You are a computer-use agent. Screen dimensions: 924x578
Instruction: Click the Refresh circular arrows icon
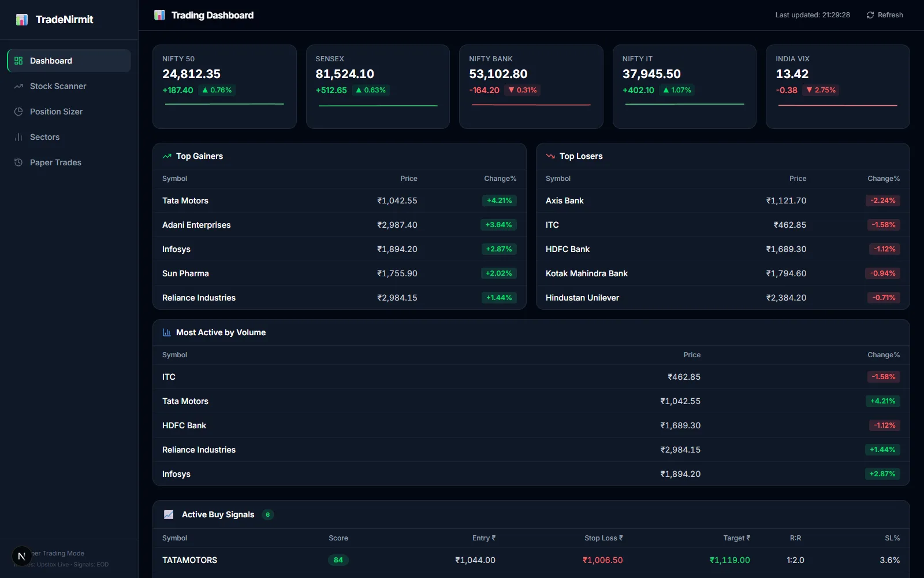tap(870, 15)
